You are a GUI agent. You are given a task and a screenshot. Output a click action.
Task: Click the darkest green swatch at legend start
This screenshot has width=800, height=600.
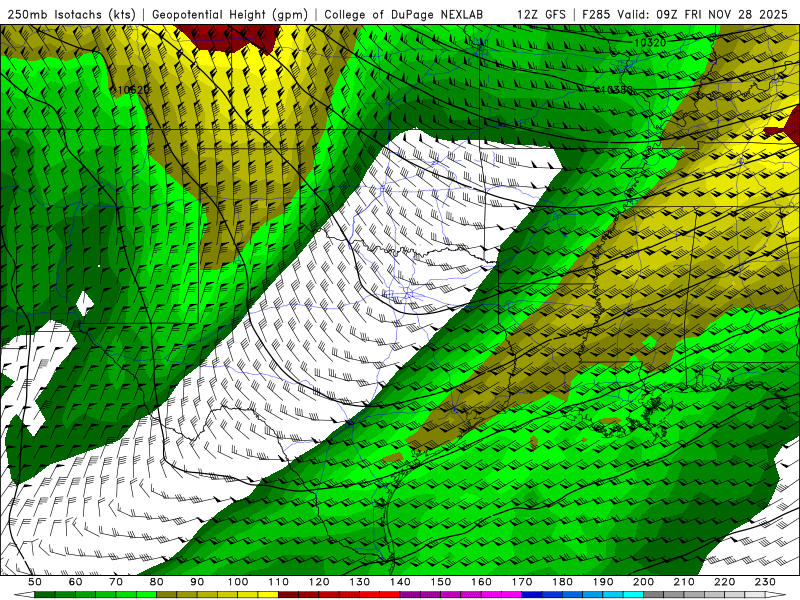(x=44, y=595)
